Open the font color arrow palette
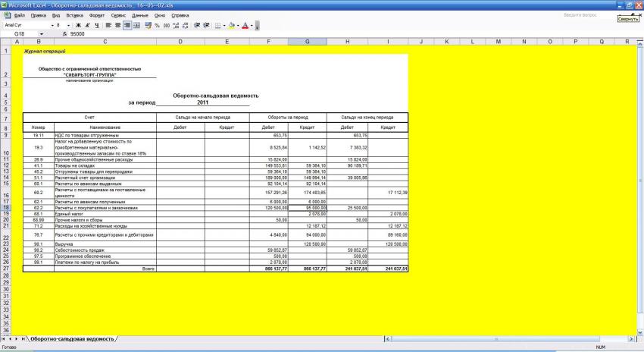 [252, 25]
